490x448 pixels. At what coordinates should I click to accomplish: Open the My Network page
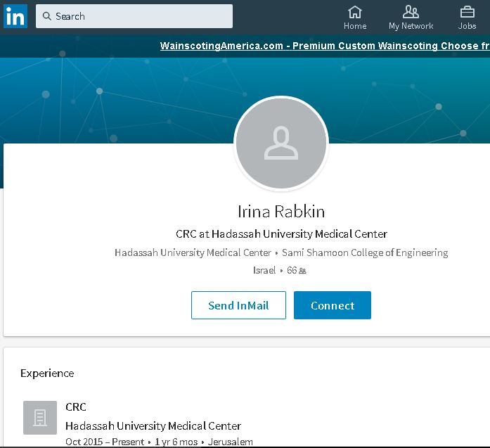[411, 18]
